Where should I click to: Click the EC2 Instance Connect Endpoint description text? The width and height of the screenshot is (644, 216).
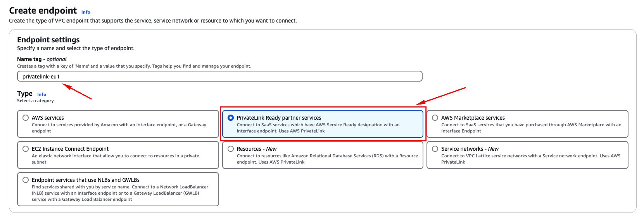click(x=115, y=159)
